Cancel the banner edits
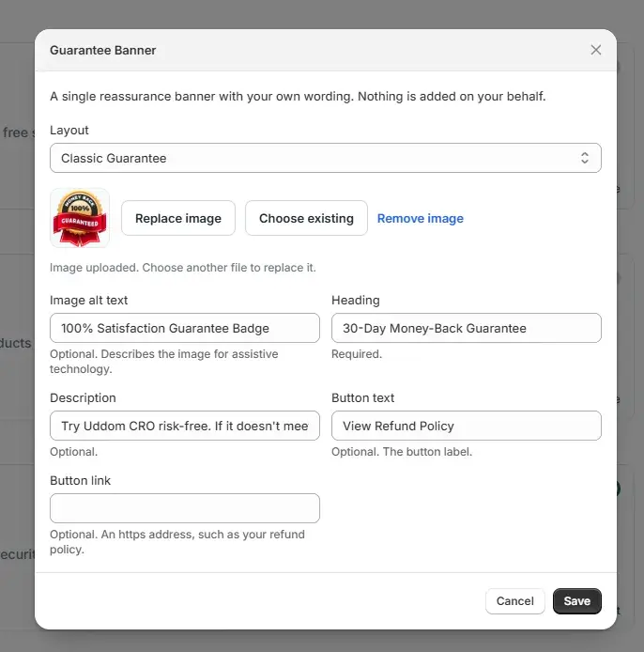 click(514, 601)
